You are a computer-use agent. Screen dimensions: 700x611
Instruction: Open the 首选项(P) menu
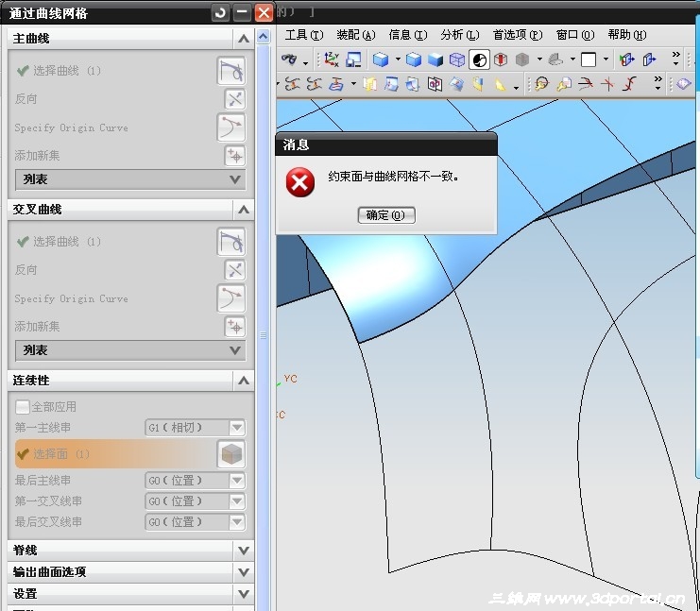click(518, 35)
